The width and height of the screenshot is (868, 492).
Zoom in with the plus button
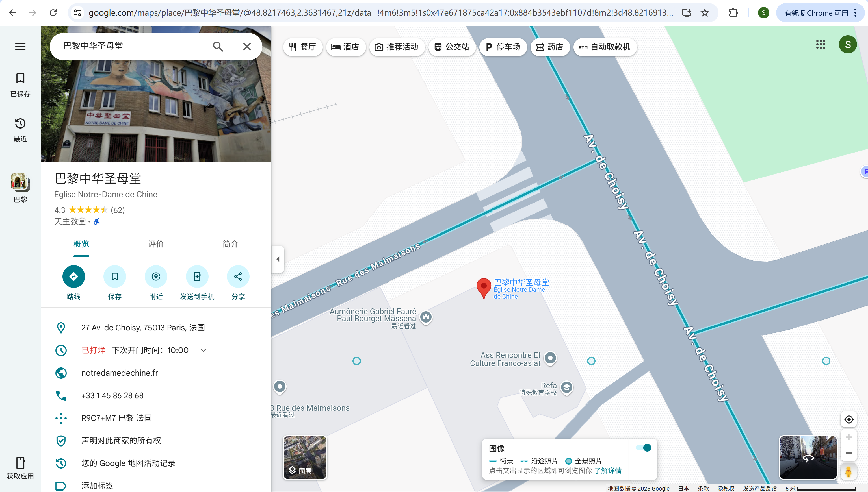click(x=849, y=437)
